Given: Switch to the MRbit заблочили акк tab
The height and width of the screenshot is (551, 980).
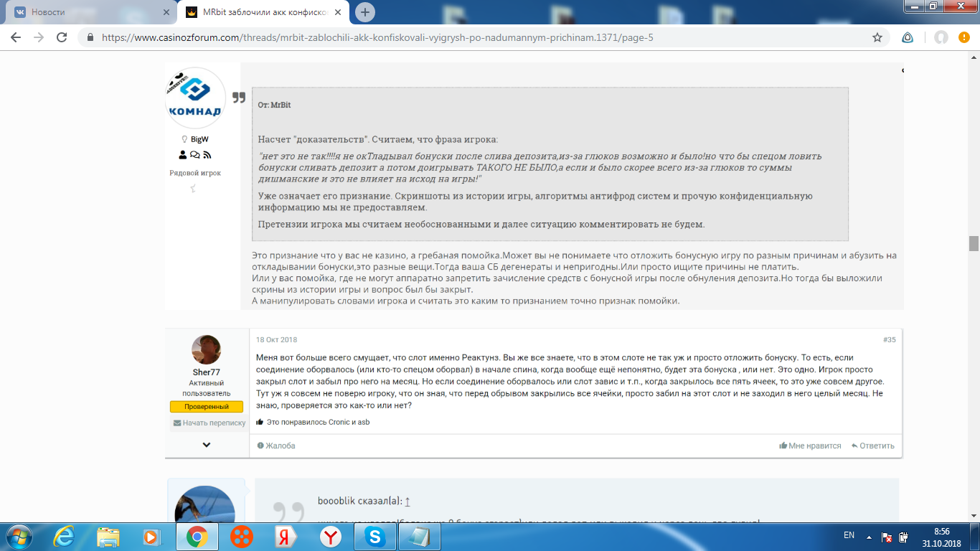Looking at the screenshot, I should tap(264, 12).
